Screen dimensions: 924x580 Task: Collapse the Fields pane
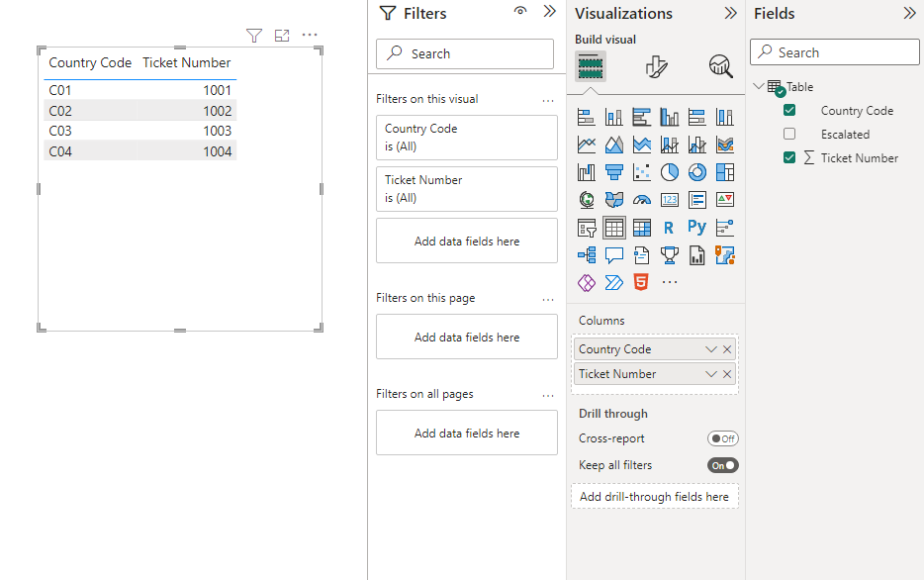tap(910, 13)
